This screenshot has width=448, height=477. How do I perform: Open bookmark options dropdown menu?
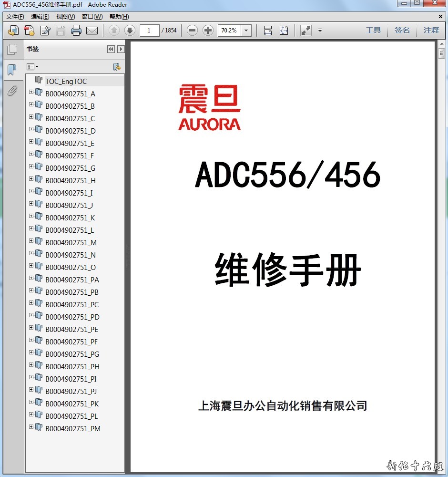coord(32,67)
